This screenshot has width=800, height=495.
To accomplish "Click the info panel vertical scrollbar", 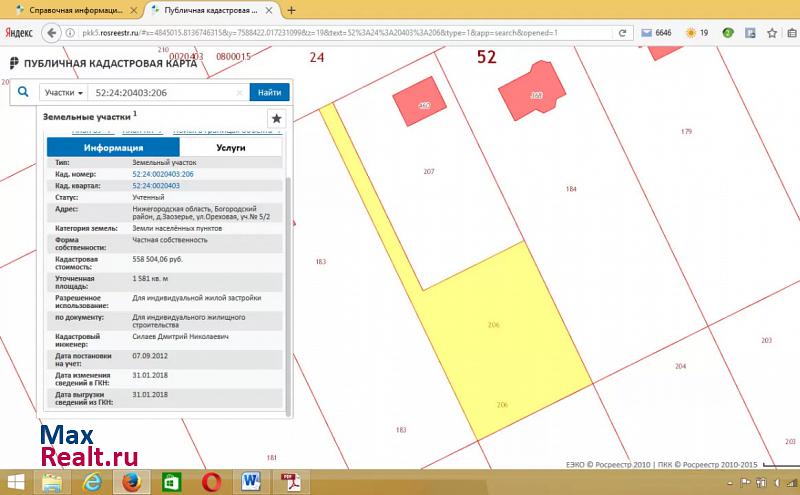I will tap(288, 290).
